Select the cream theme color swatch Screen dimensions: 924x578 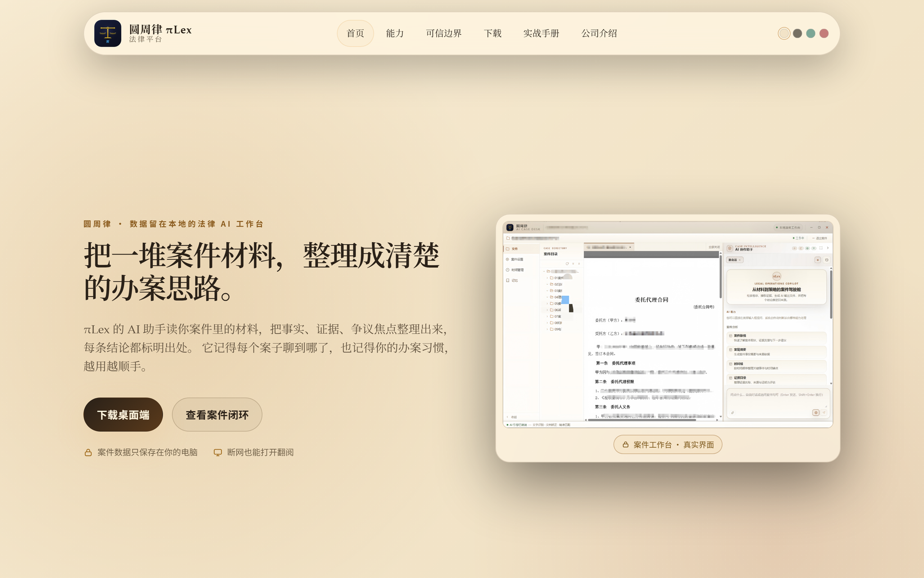[784, 33]
